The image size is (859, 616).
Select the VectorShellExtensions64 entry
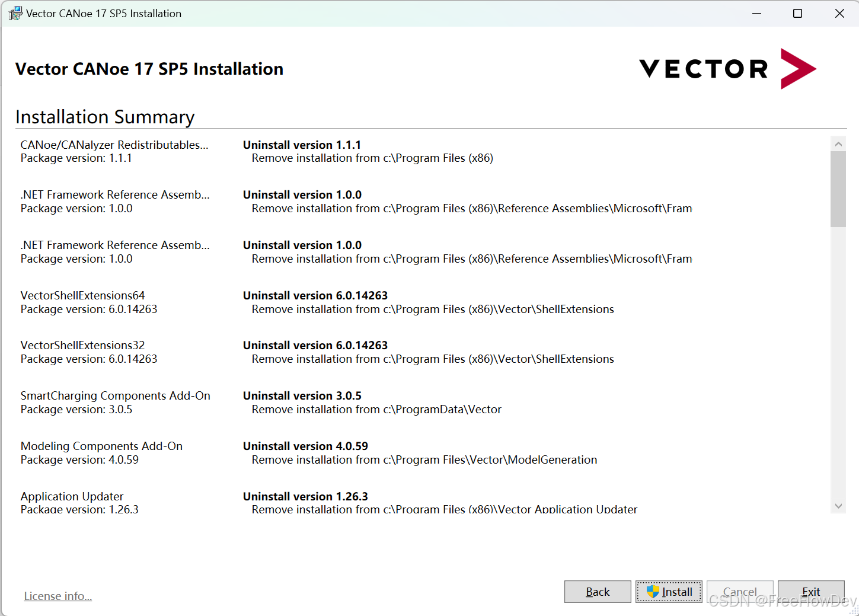point(82,295)
